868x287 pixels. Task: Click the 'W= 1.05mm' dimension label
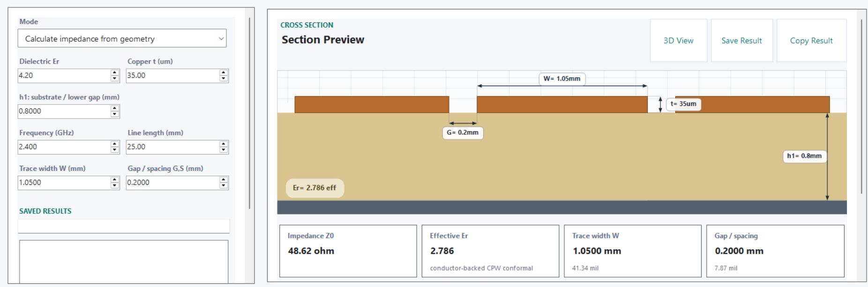562,79
